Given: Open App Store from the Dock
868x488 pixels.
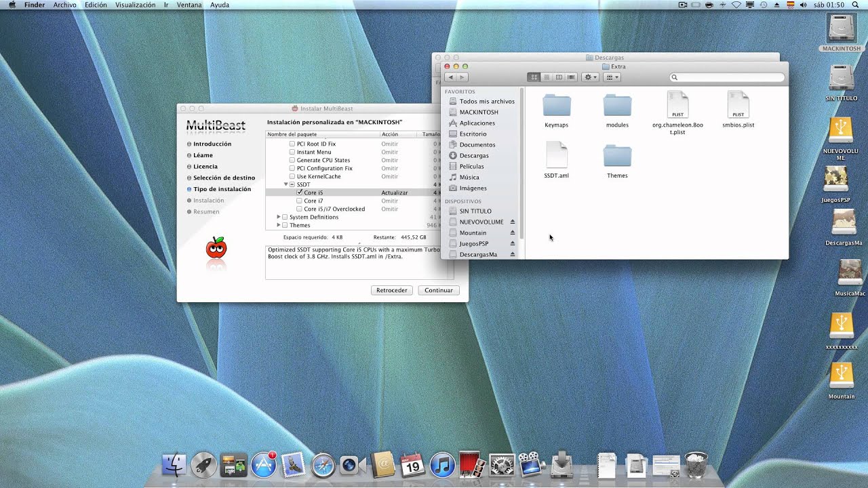Looking at the screenshot, I should 263,465.
